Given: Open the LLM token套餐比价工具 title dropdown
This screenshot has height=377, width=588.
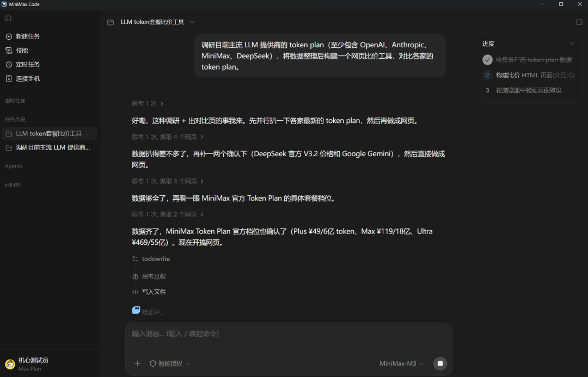Looking at the screenshot, I should pyautogui.click(x=192, y=22).
